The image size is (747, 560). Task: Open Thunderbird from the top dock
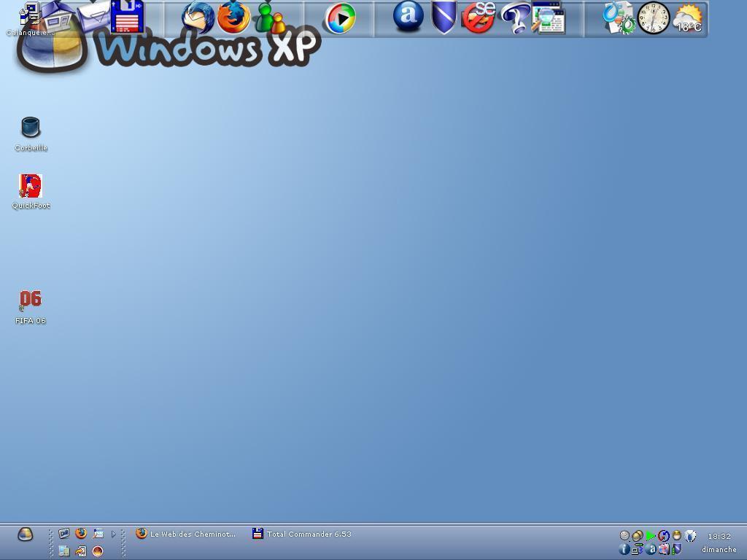(197, 17)
